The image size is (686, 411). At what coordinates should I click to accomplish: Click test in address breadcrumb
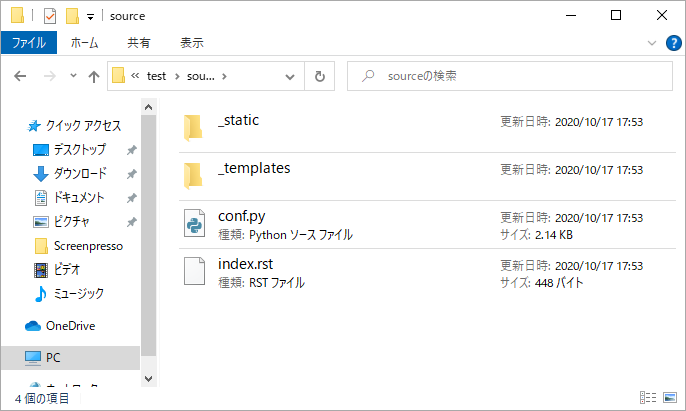156,76
